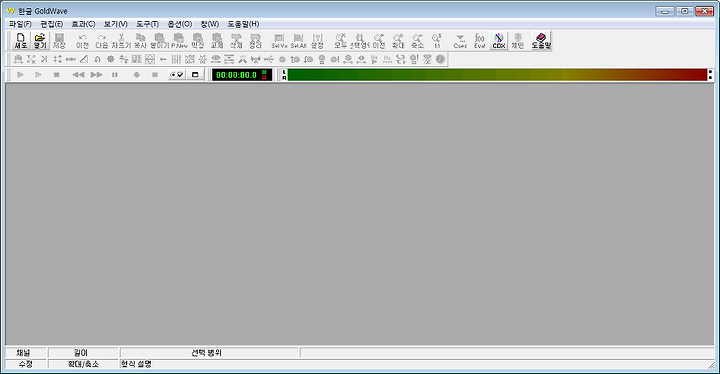Click the Sel Vw toolbar icon

[279, 41]
